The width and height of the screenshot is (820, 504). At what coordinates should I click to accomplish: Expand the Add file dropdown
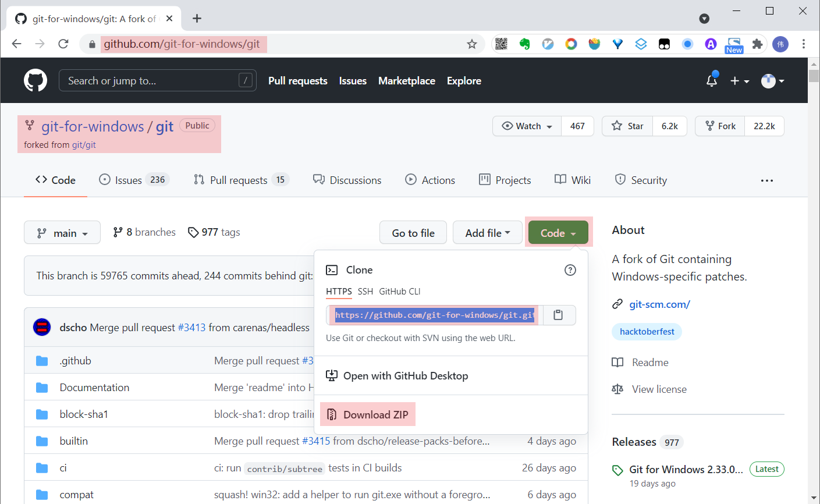tap(488, 233)
